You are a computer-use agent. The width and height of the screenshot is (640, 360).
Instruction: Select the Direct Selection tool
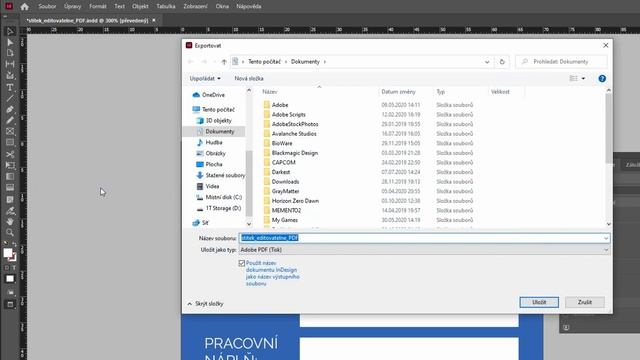click(10, 42)
